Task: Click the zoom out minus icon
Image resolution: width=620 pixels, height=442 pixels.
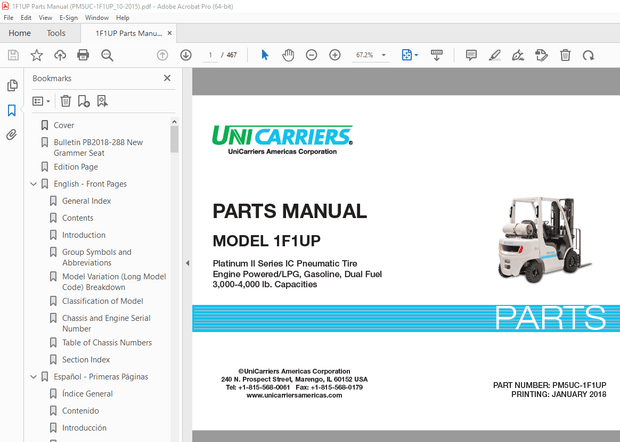Action: click(310, 55)
